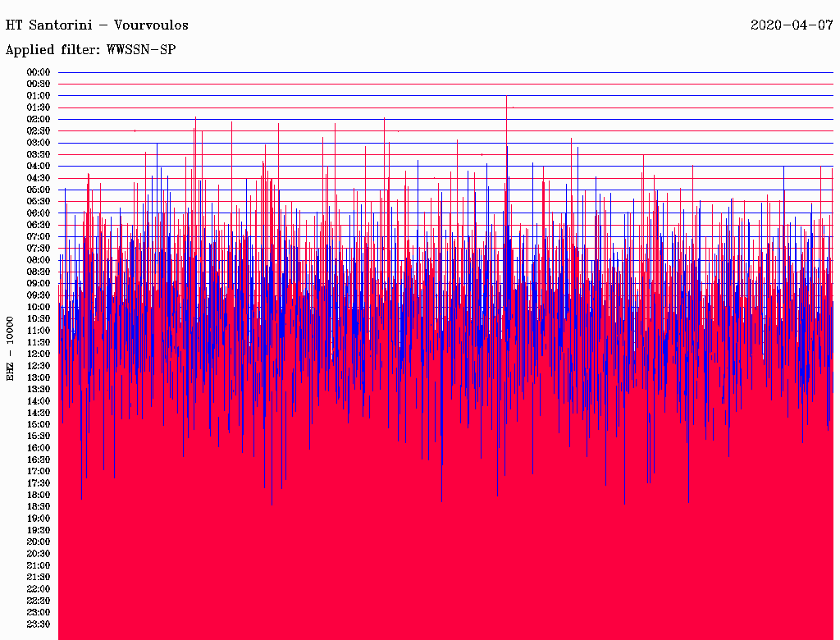
Task: Click the 21:30 time label
Action: coord(39,578)
